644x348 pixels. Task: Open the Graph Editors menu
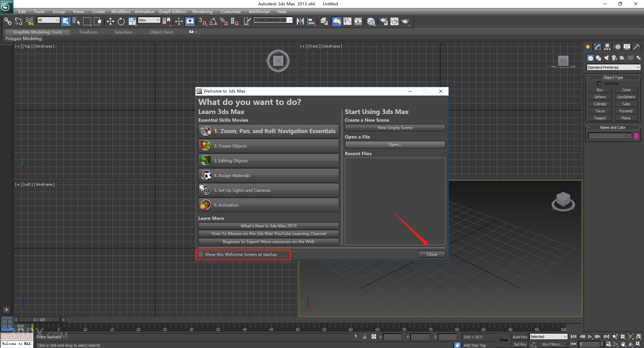172,11
